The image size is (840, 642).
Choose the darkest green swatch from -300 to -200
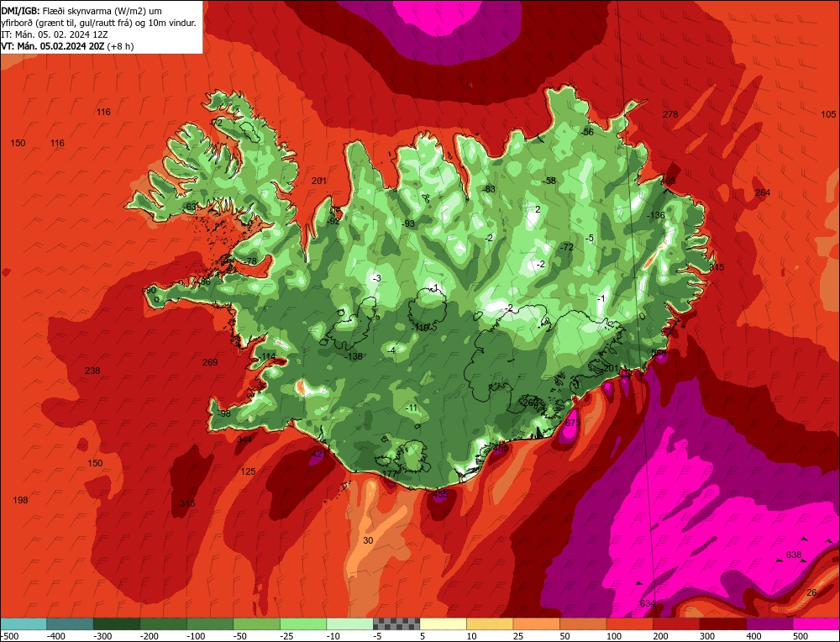117,624
